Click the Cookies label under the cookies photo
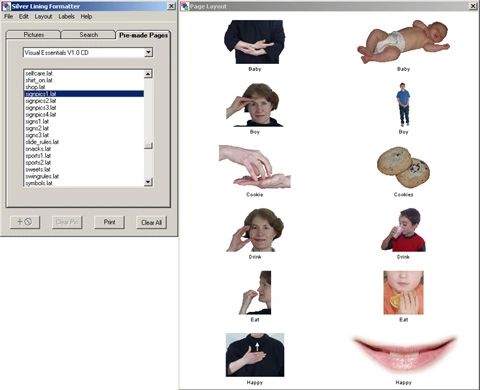The height and width of the screenshot is (390, 480). [403, 194]
